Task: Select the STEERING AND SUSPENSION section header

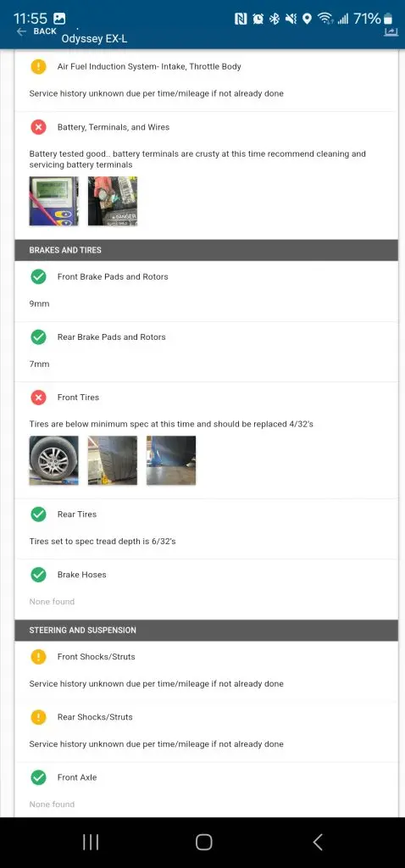Action: [x=207, y=631]
